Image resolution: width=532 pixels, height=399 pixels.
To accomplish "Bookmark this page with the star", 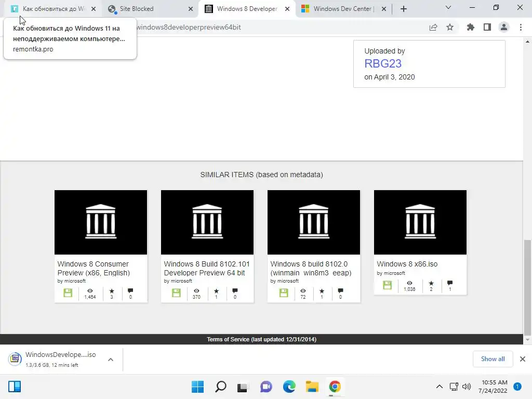I will (450, 27).
